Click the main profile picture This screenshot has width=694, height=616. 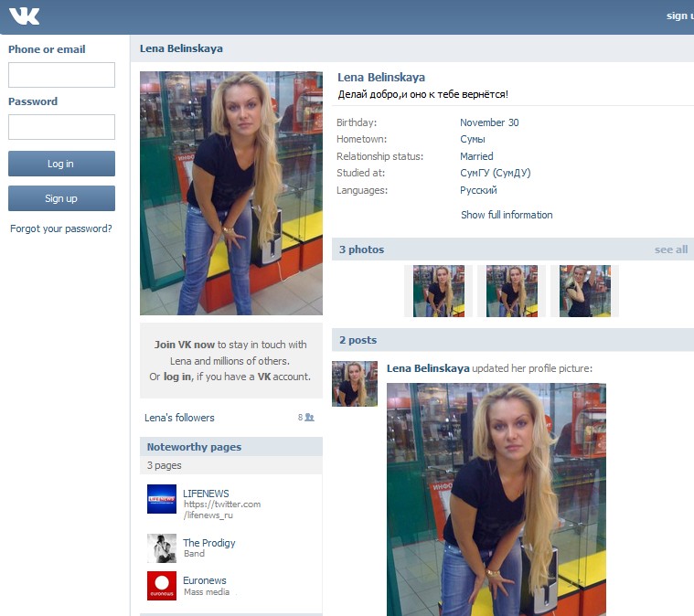[231, 193]
